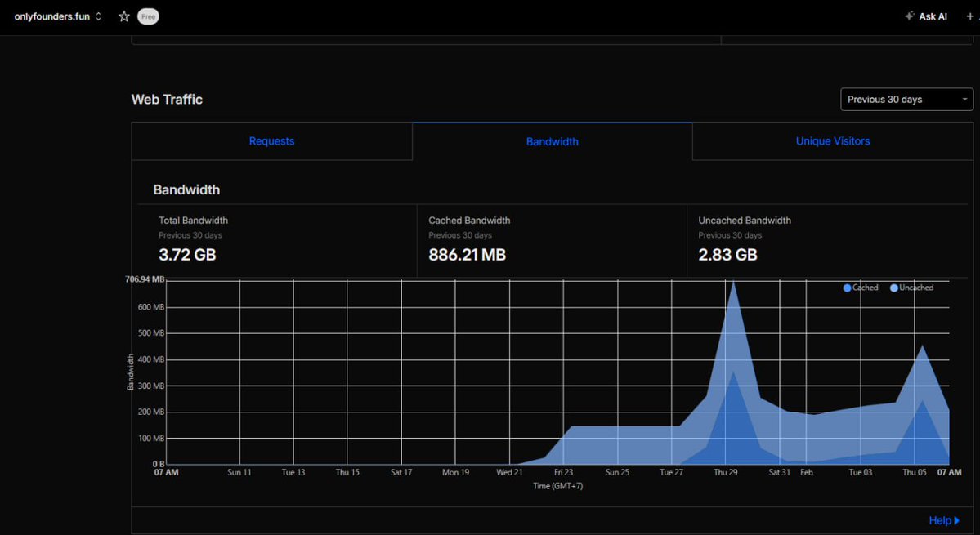The image size is (980, 535).
Task: Open the onlyfounders.fun site switcher
Action: (58, 17)
